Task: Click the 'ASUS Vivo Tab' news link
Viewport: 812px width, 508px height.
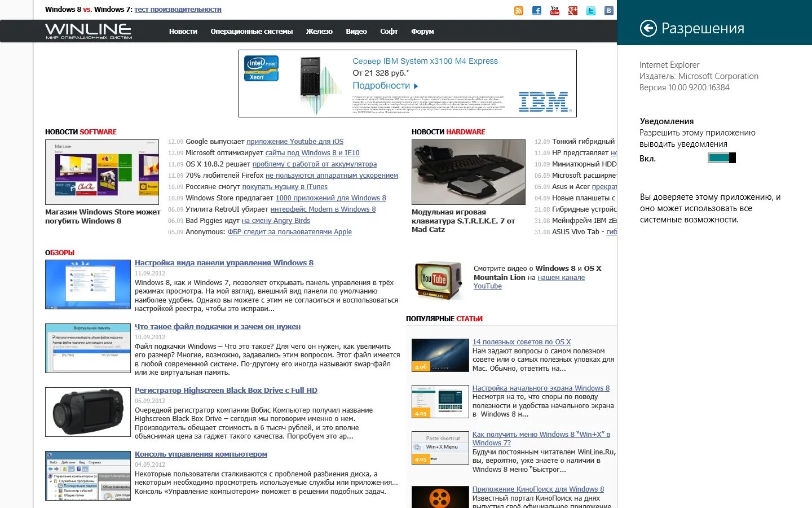Action: tap(584, 232)
